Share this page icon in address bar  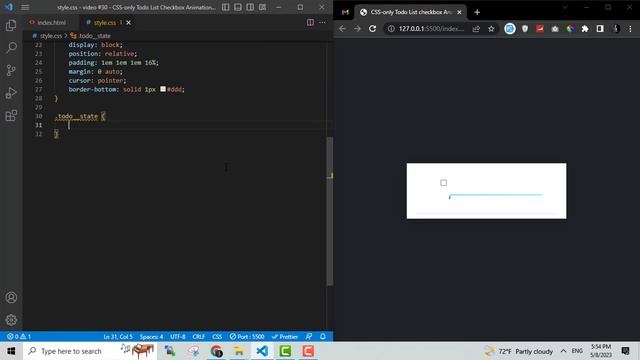pos(476,29)
